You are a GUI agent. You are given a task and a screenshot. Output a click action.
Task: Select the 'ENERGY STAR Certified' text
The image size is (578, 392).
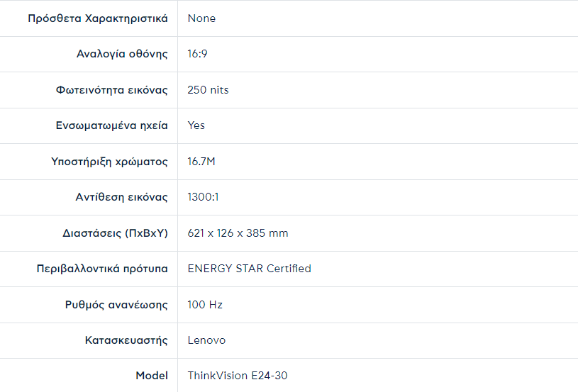(x=249, y=269)
